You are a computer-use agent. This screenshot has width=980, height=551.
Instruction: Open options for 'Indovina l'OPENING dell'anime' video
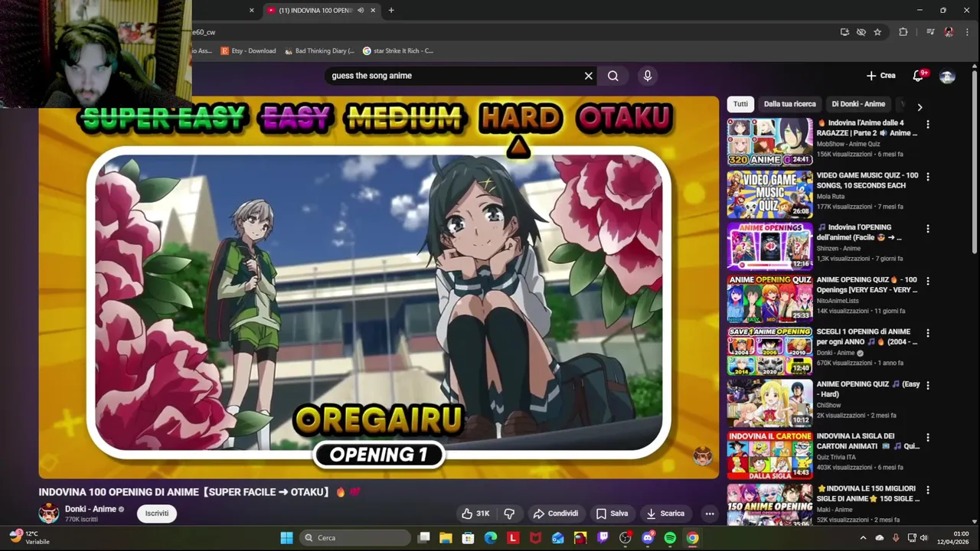click(927, 228)
